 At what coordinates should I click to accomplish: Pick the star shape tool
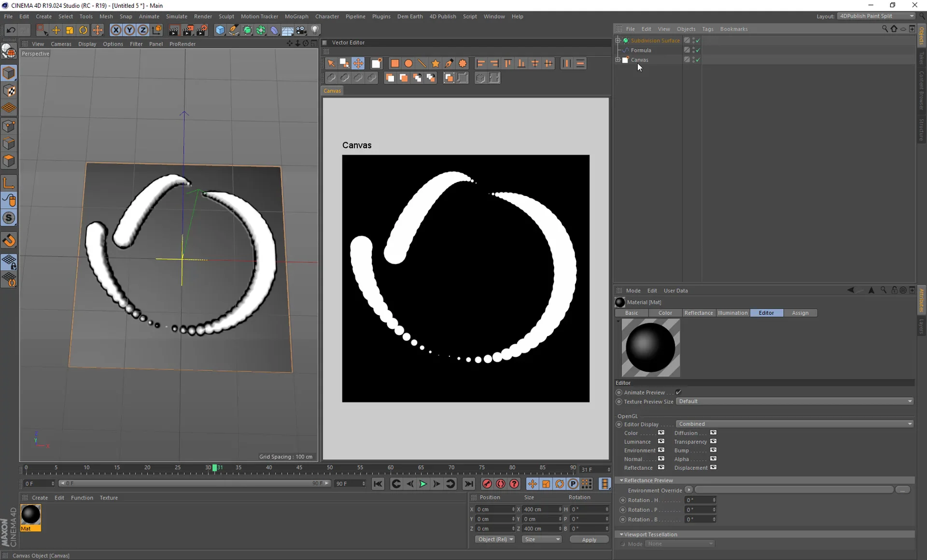(x=435, y=63)
